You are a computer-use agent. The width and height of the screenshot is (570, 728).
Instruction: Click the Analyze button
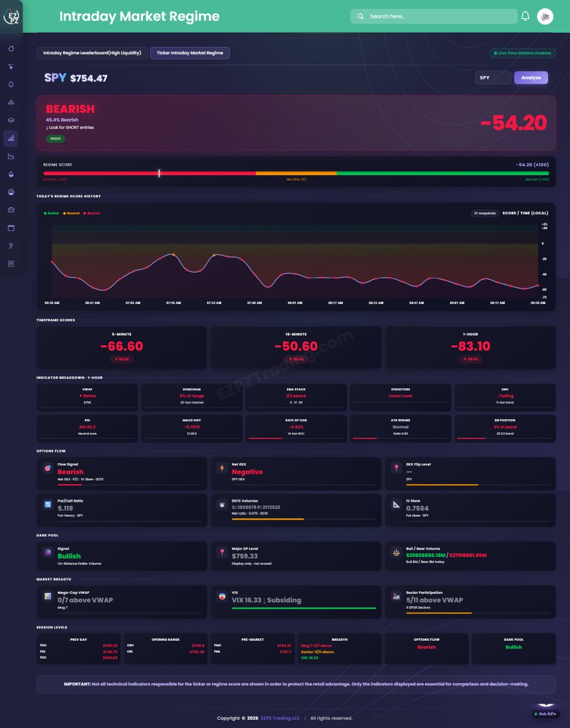coord(531,78)
